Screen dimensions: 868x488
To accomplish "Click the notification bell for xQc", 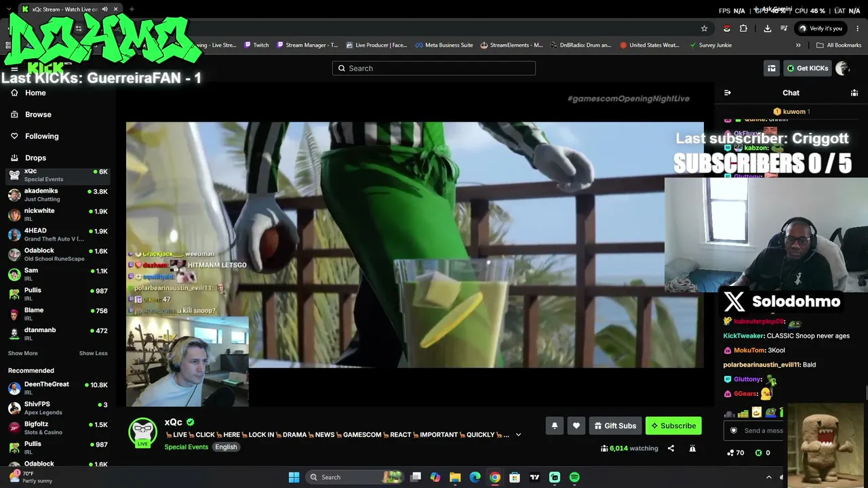I will pyautogui.click(x=554, y=426).
